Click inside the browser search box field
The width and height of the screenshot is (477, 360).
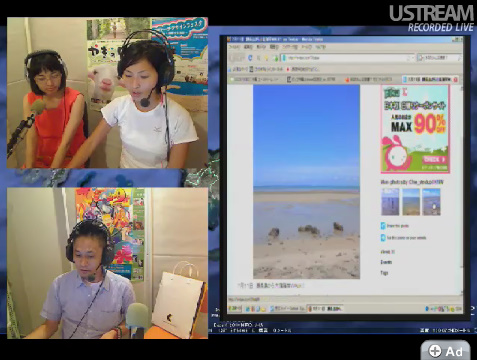click(x=440, y=58)
